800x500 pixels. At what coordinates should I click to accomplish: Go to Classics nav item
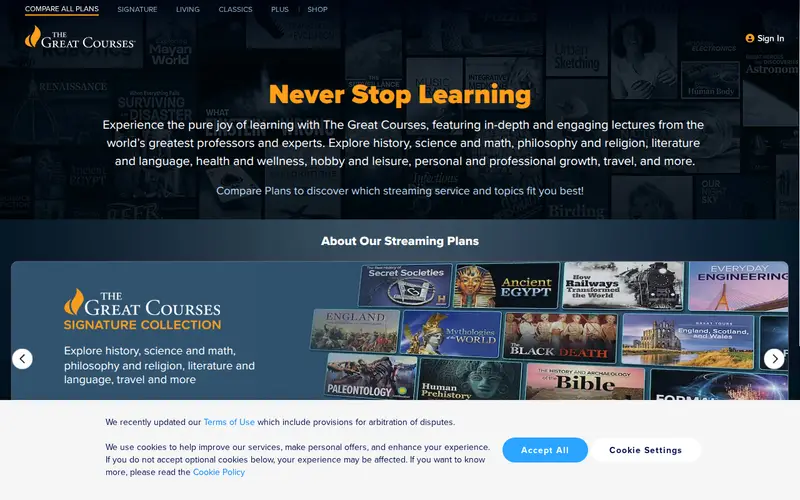click(235, 9)
